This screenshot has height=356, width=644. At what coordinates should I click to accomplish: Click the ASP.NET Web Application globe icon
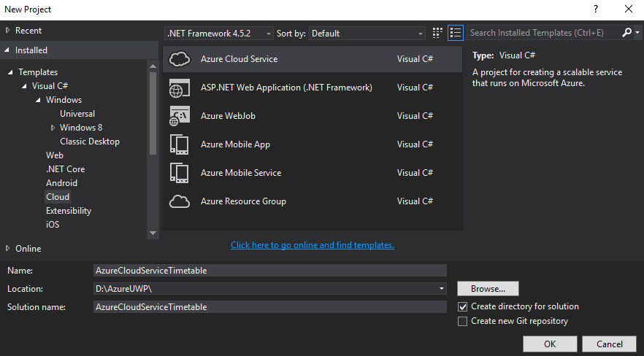pos(180,88)
